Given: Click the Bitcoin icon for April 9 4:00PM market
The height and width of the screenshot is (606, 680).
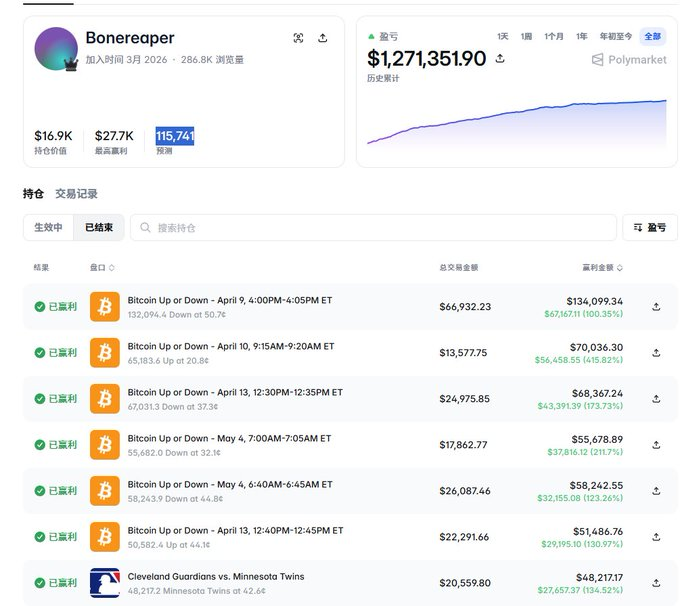Looking at the screenshot, I should click(x=105, y=307).
